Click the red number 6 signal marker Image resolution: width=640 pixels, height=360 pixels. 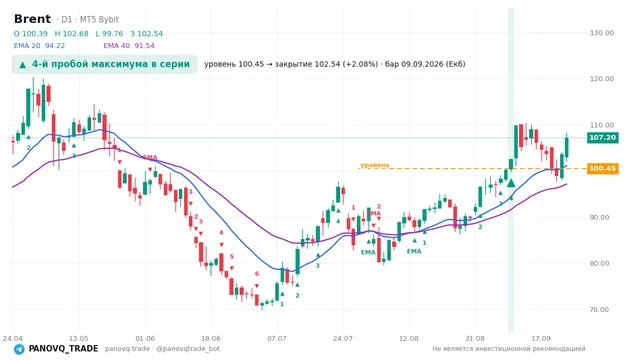click(x=257, y=274)
